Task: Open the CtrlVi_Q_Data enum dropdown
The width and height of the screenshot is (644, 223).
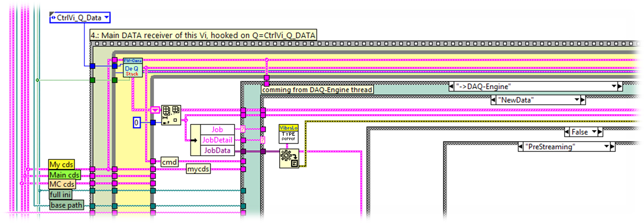Action: point(106,18)
